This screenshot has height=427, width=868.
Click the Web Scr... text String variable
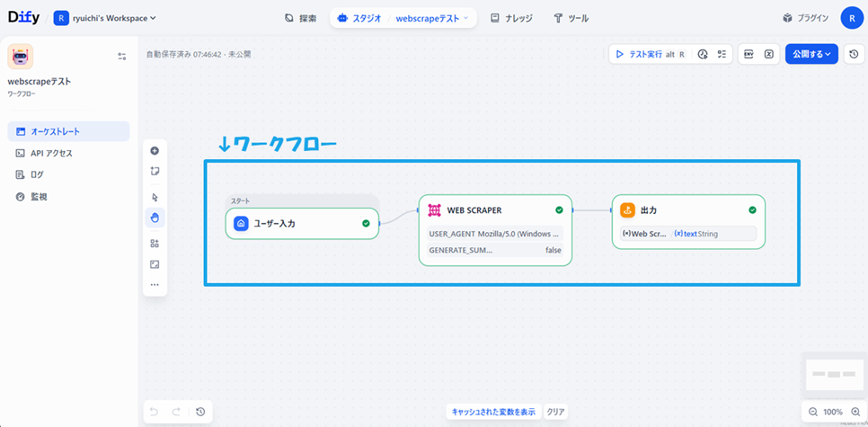[x=688, y=234]
